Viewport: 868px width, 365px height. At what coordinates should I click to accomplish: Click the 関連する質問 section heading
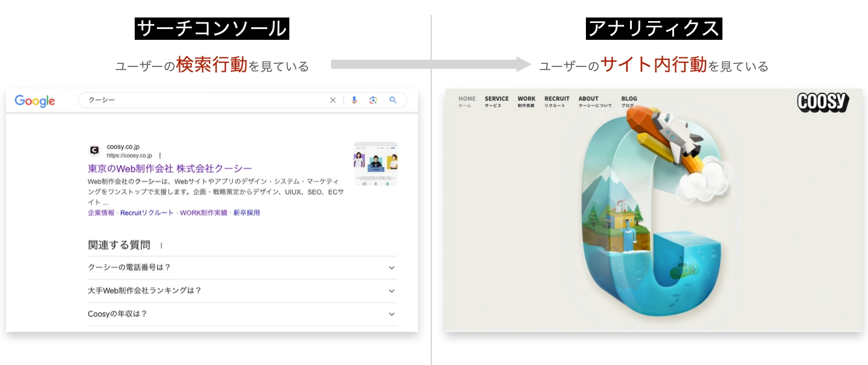119,245
